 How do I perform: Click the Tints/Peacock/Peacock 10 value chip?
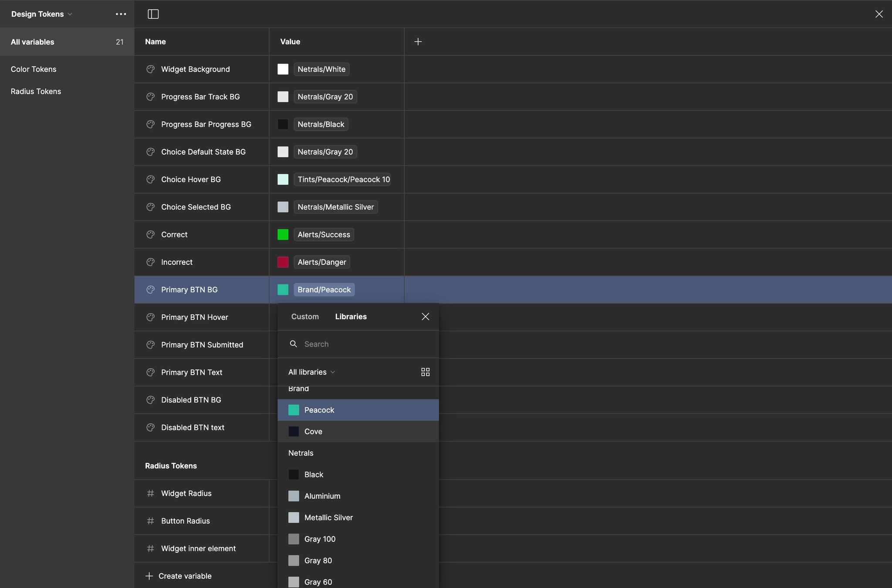click(342, 179)
